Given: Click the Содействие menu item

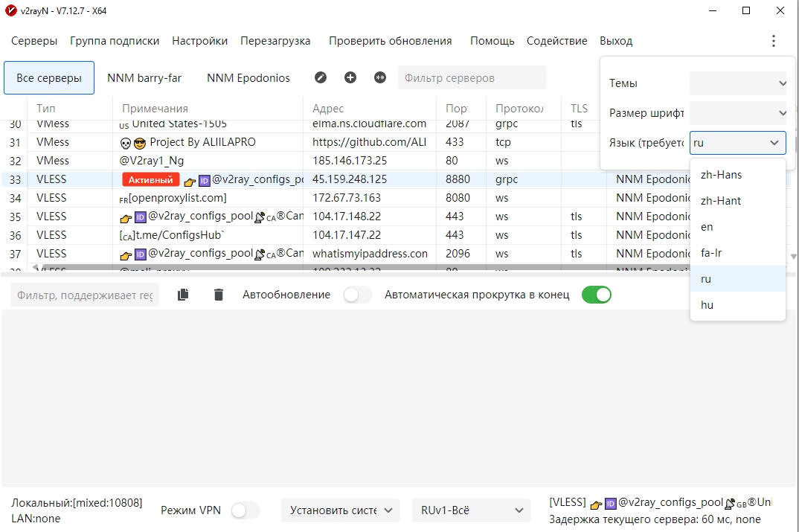Looking at the screenshot, I should (x=557, y=41).
